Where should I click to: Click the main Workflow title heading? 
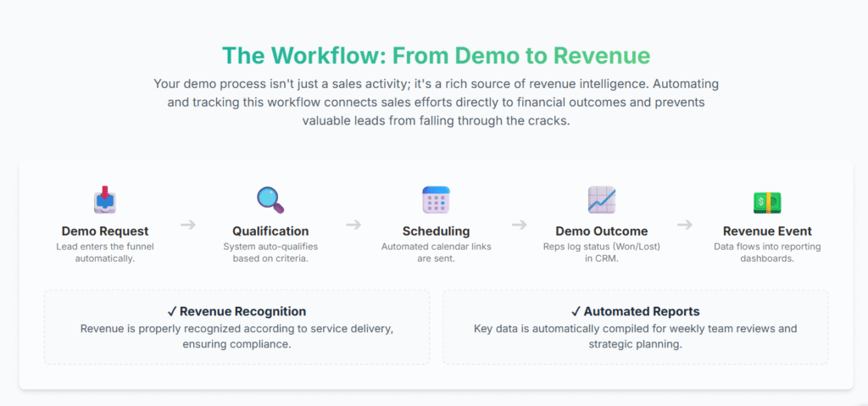(x=436, y=56)
